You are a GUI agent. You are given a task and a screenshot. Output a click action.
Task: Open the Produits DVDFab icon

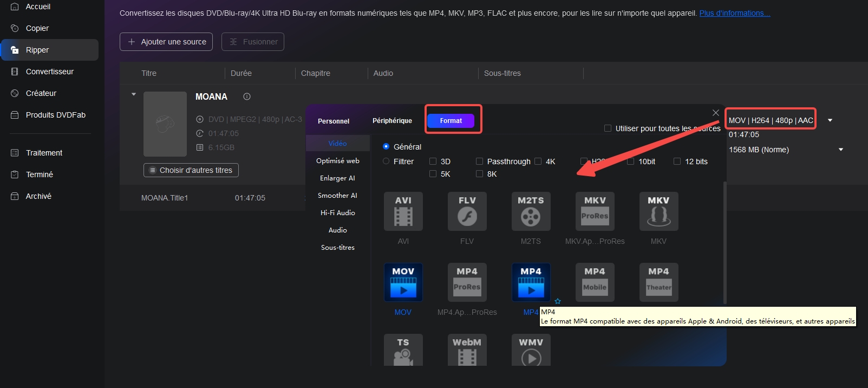point(15,115)
